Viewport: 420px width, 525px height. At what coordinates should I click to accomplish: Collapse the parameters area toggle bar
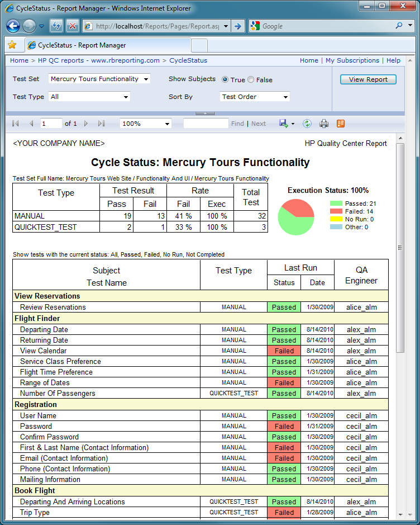[205, 113]
